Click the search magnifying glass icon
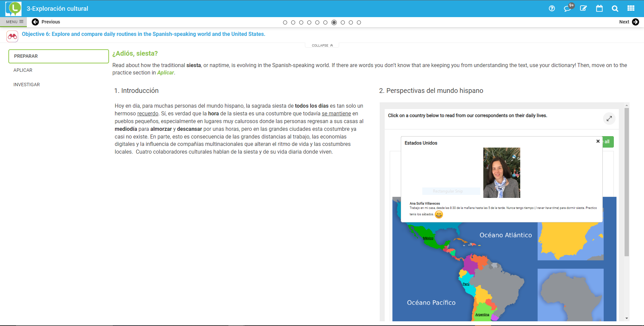This screenshot has height=326, width=644. 615,8
